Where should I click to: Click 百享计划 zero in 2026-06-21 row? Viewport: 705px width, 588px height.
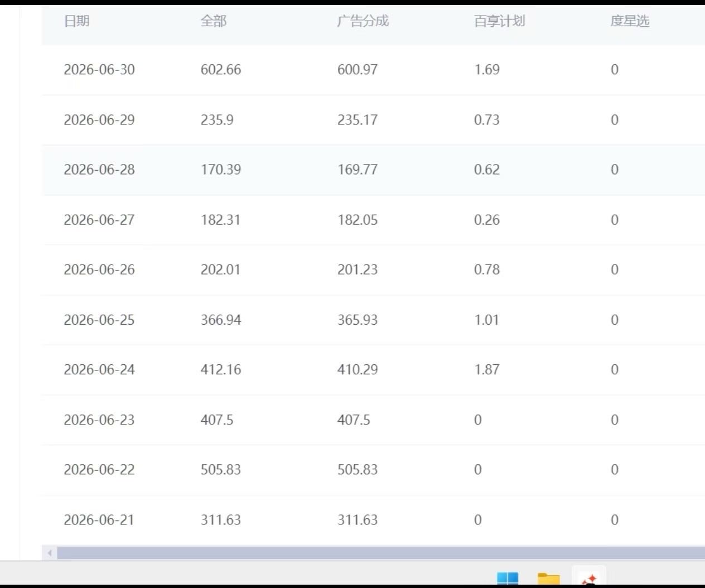pyautogui.click(x=478, y=520)
